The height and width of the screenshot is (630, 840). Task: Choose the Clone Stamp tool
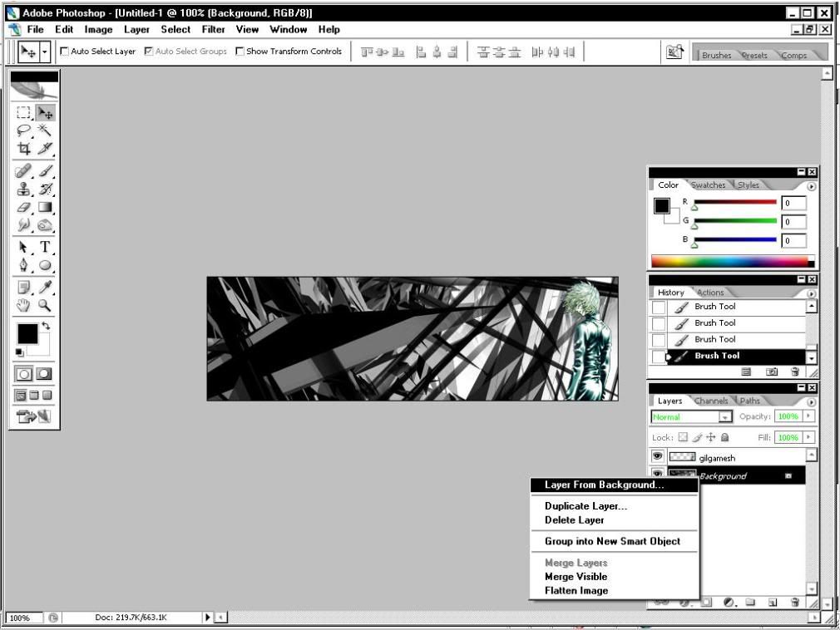point(23,189)
